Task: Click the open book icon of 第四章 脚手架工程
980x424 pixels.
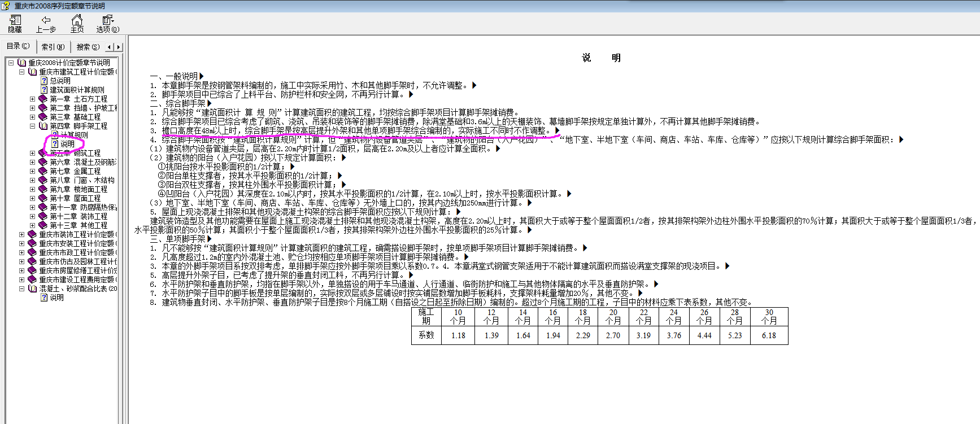Action: click(x=43, y=126)
